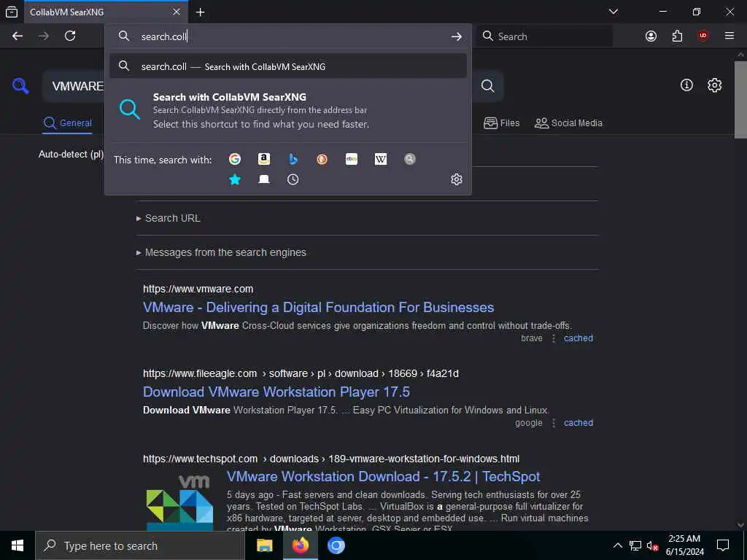
Task: Open the uBlock Origin shield icon
Action: pos(703,36)
